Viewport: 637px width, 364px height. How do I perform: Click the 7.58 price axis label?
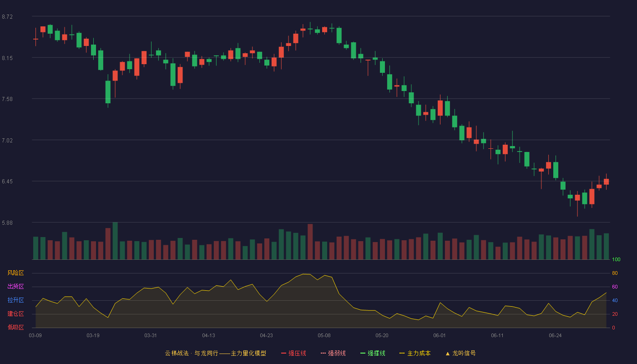point(7,99)
